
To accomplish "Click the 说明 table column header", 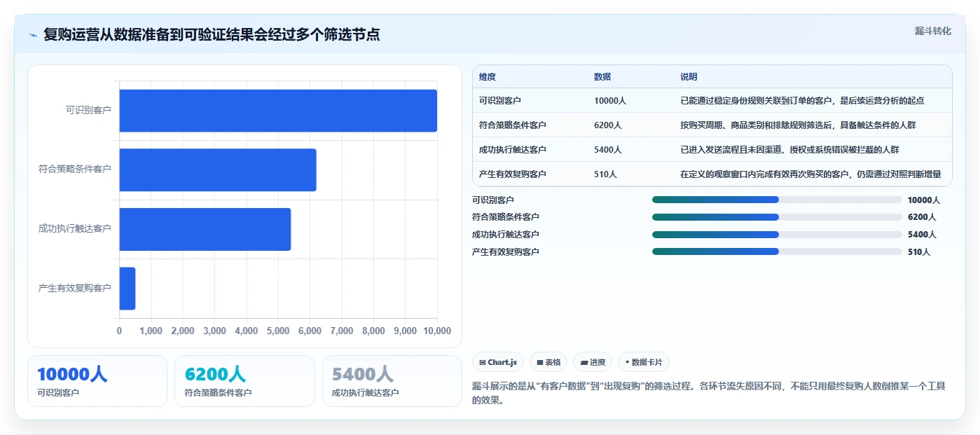I will [689, 77].
